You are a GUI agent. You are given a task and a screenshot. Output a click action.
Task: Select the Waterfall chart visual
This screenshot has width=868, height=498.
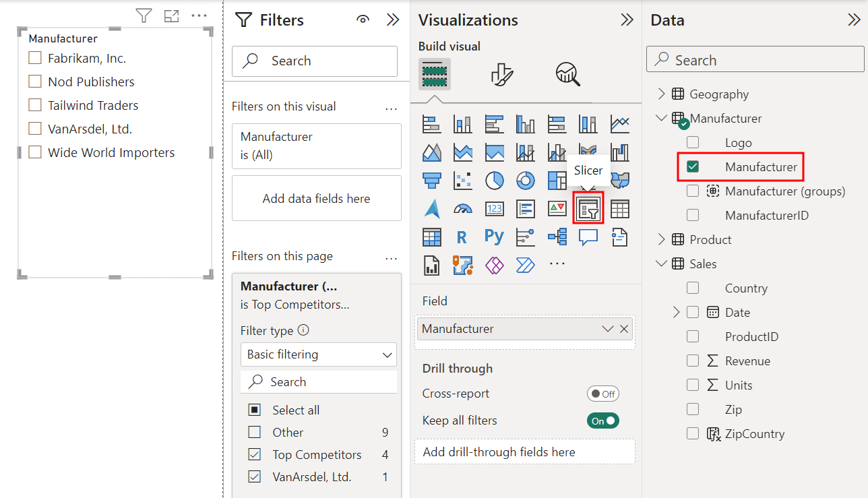coord(619,152)
